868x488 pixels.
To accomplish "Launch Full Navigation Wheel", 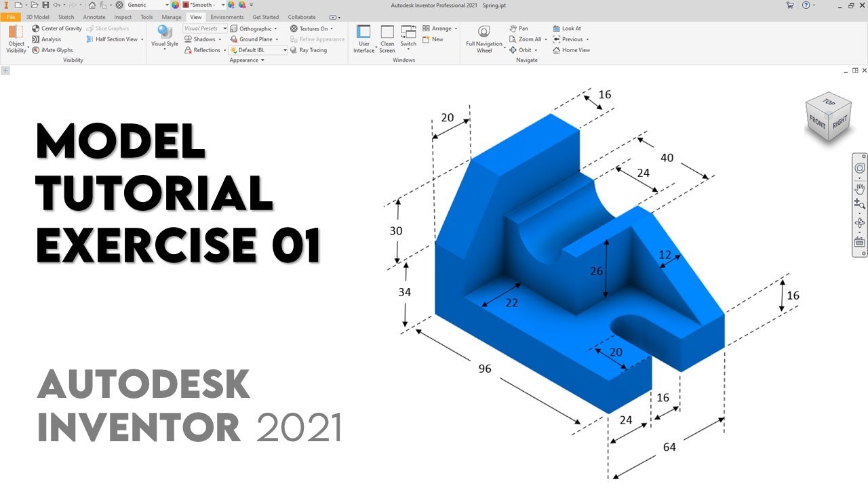I will point(484,39).
